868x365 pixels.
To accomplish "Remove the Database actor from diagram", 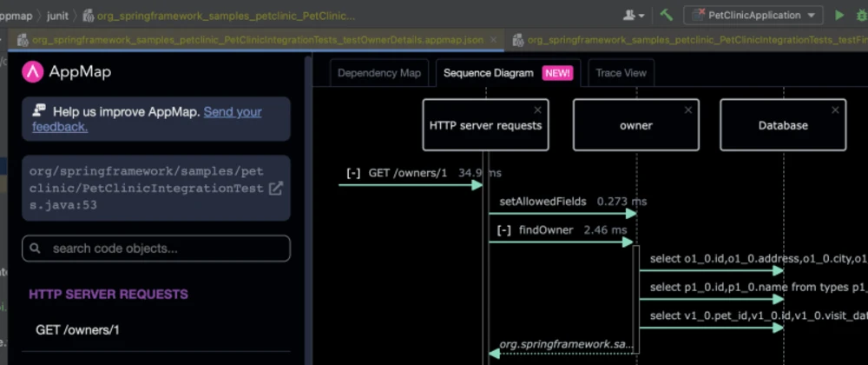I will click(835, 109).
